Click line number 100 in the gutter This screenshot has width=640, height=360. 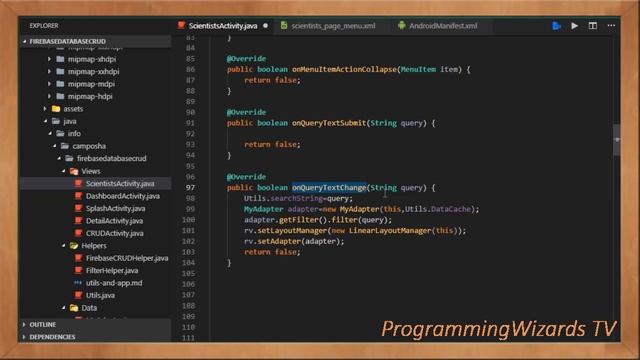[x=189, y=220]
